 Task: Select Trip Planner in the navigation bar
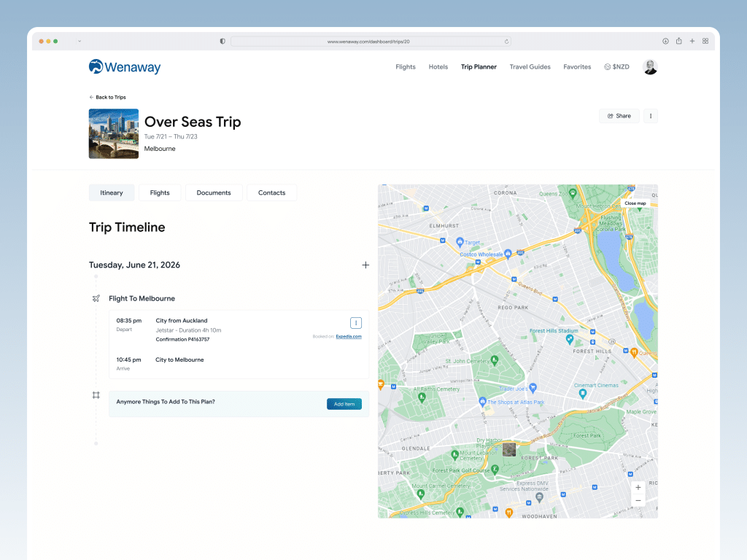479,67
